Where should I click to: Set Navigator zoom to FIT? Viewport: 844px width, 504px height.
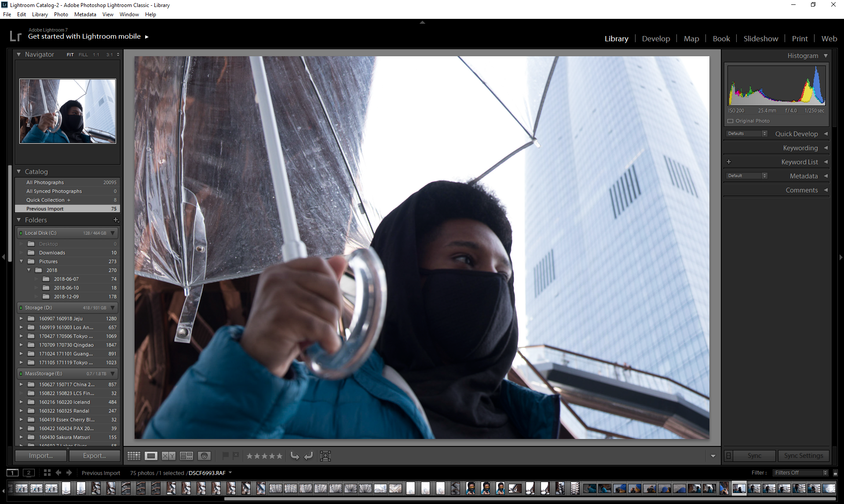[x=70, y=55]
